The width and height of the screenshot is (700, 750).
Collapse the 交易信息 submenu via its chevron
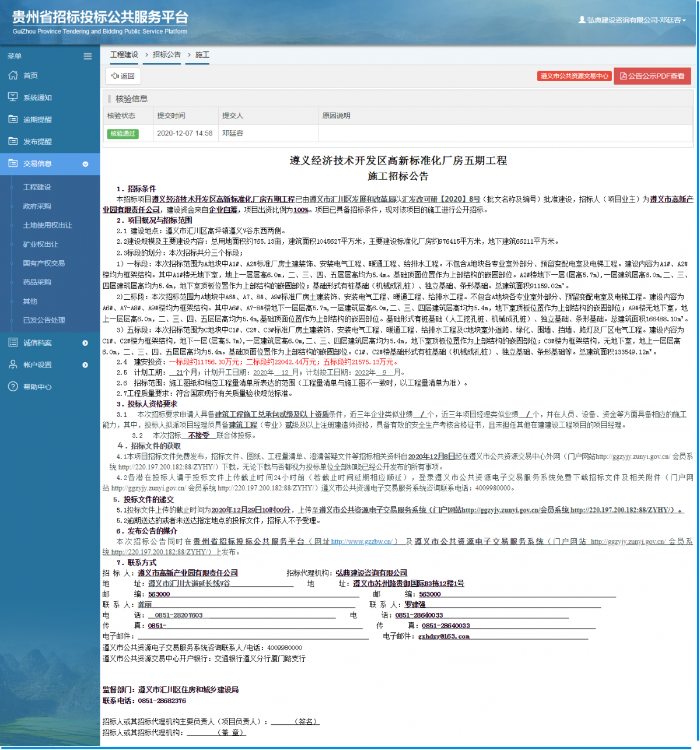point(86,164)
